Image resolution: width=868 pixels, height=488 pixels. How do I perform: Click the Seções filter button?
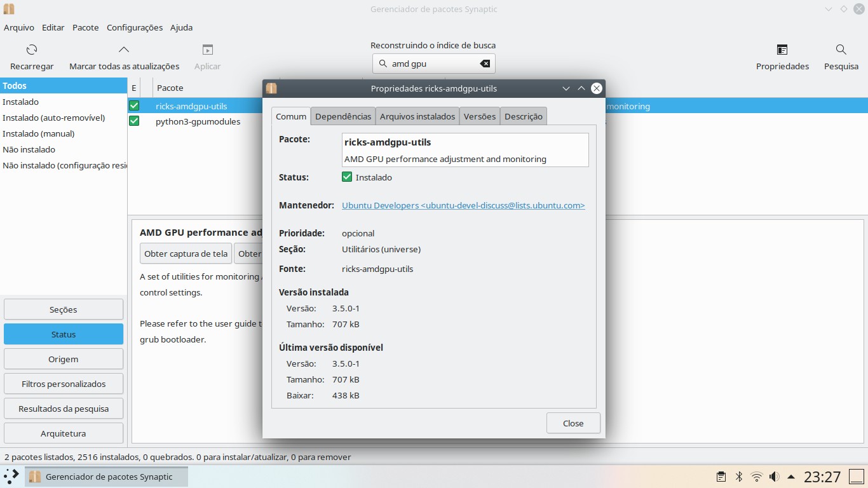64,309
